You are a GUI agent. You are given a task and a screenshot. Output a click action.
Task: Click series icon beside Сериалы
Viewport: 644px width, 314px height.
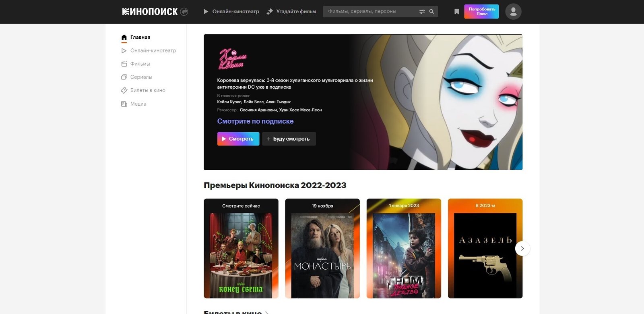coord(124,77)
